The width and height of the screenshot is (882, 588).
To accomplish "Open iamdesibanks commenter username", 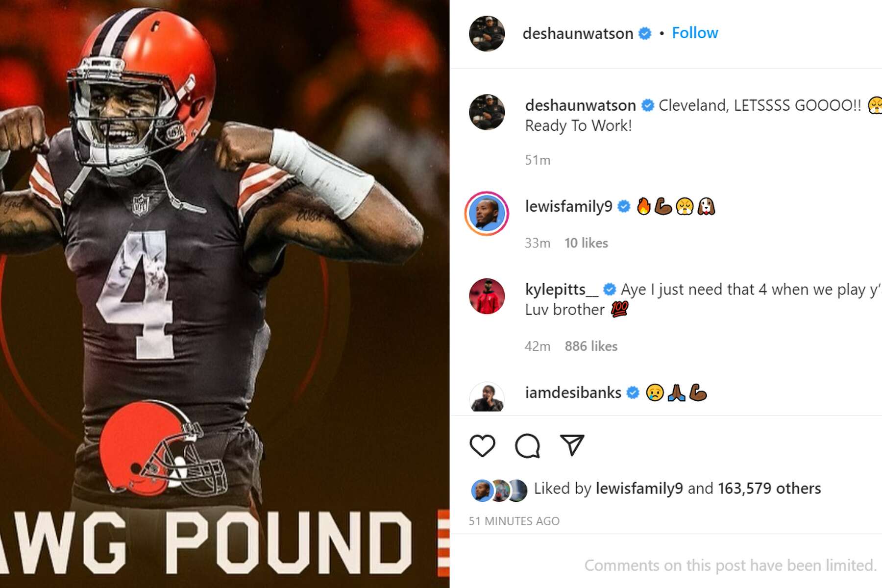I will tap(573, 392).
